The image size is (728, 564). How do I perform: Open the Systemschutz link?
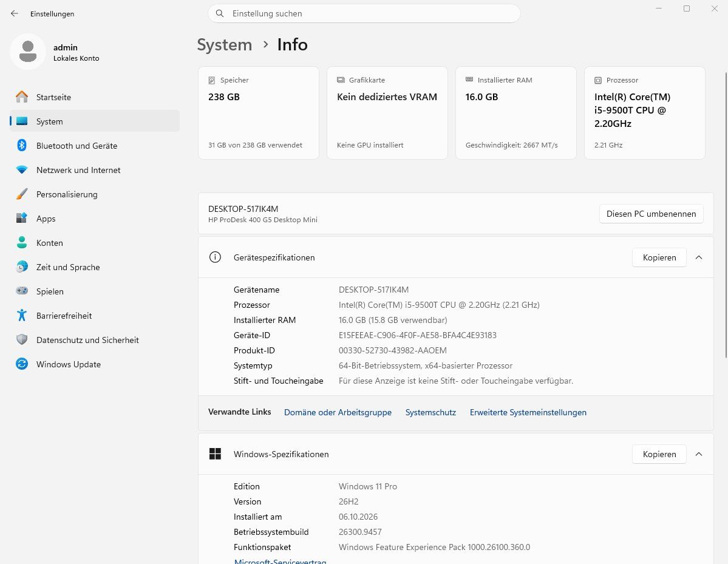click(x=430, y=412)
